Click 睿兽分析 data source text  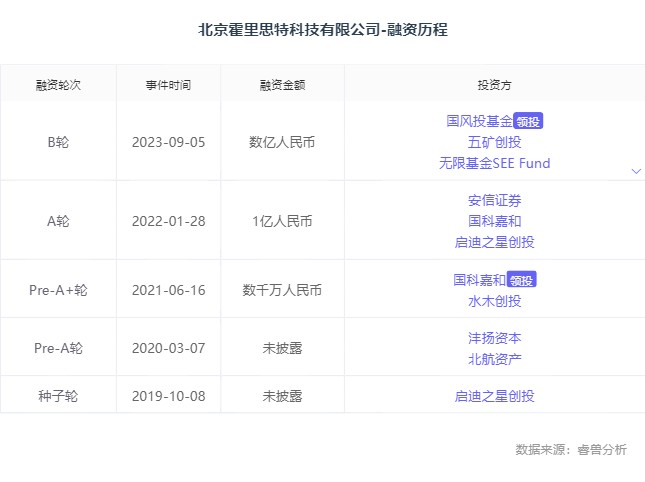tap(602, 450)
